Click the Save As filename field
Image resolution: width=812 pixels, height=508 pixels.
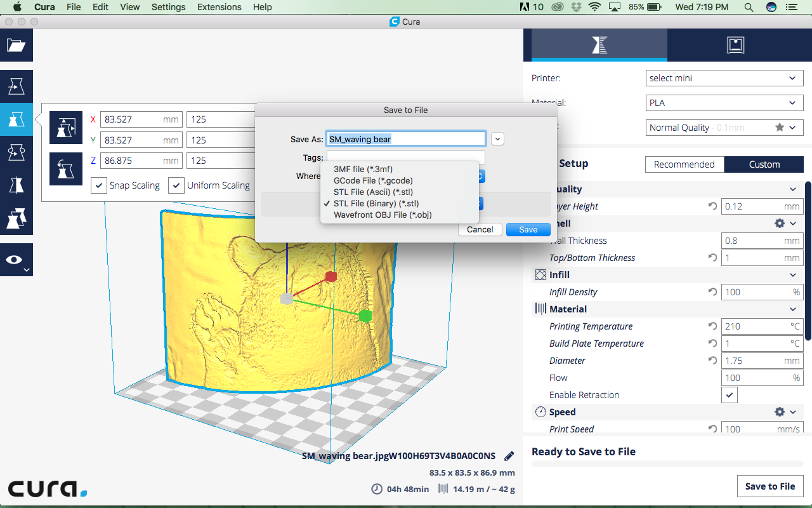[x=406, y=139]
